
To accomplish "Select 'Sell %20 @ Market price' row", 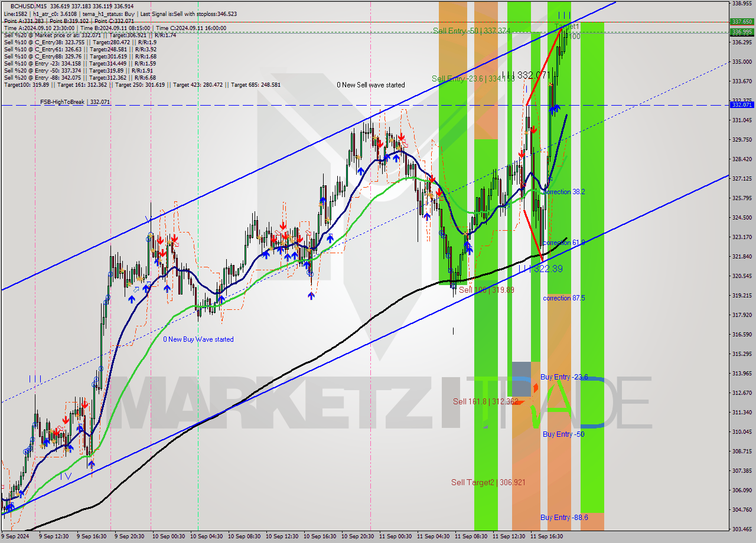I will [90, 35].
